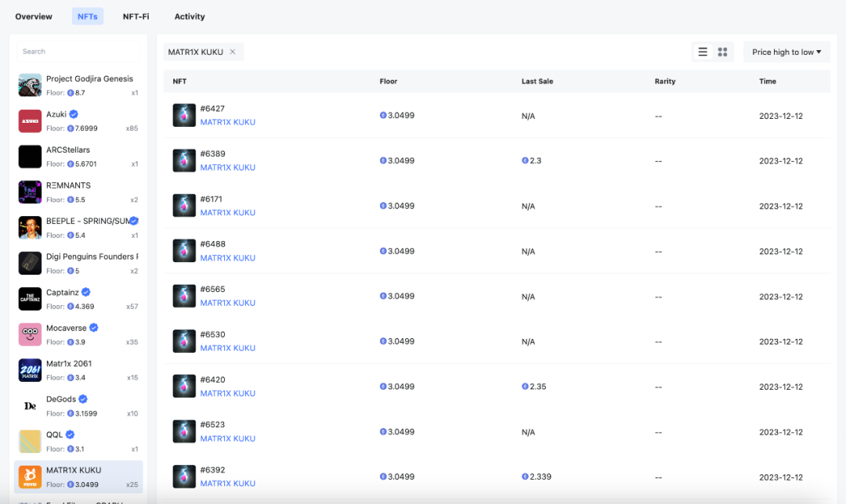Screen dimensions: 846x504
Task: Follow MATR1X KUKU link under #6171
Action: [x=228, y=213]
